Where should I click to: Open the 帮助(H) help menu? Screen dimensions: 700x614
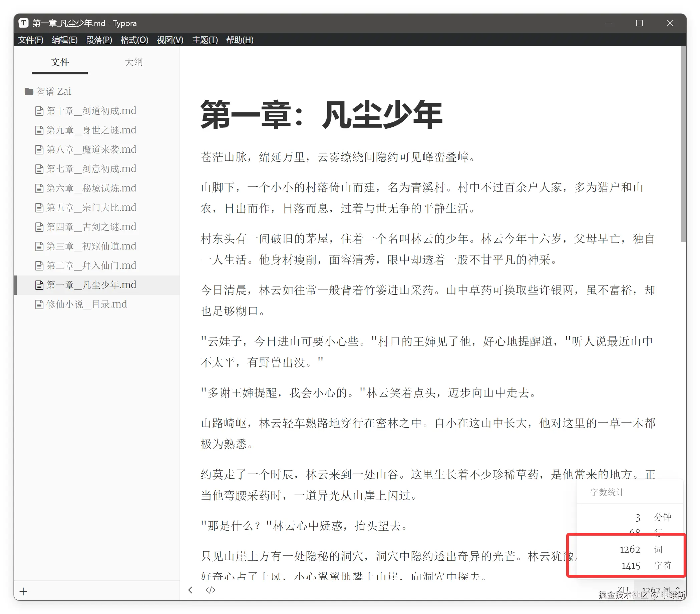(x=240, y=40)
